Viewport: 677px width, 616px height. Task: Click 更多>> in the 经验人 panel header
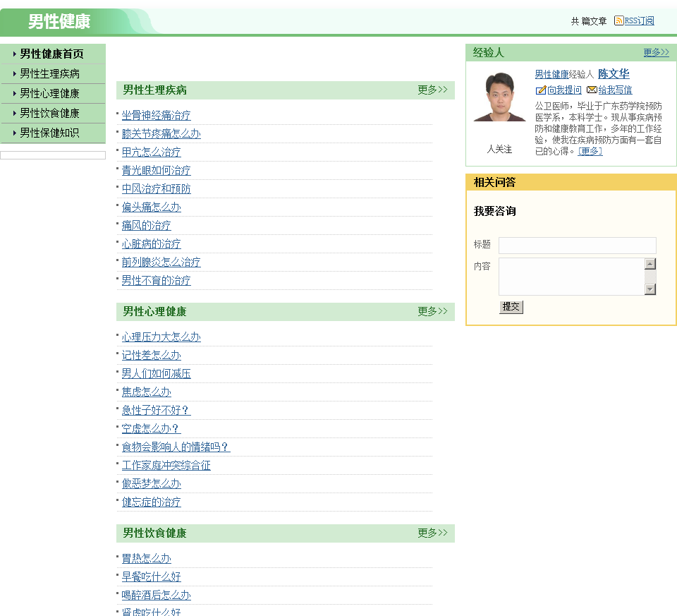657,52
